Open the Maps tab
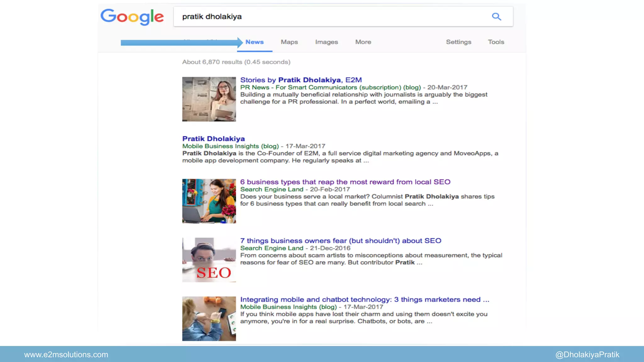The image size is (644, 362). pyautogui.click(x=289, y=42)
